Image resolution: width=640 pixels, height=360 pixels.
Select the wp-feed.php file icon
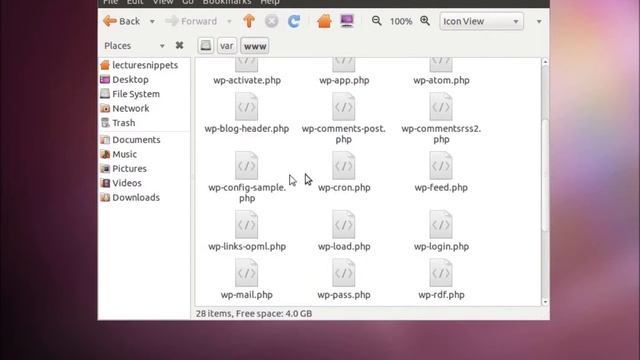click(x=441, y=166)
